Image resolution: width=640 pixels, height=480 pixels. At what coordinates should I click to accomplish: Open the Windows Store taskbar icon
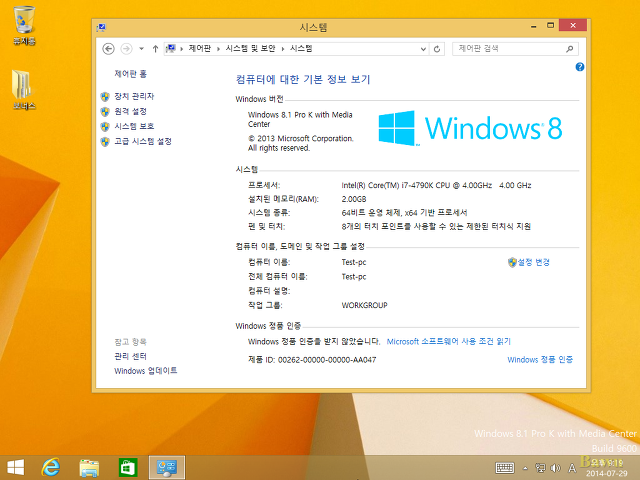click(128, 467)
